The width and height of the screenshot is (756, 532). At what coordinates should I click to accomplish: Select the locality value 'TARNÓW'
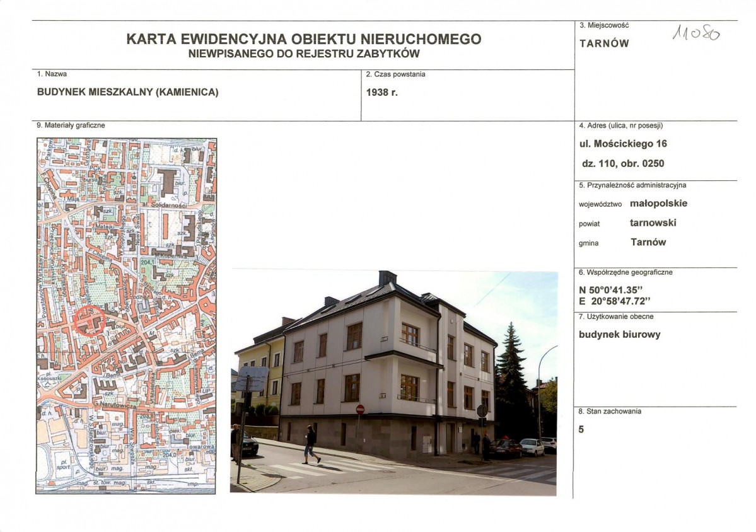point(604,43)
